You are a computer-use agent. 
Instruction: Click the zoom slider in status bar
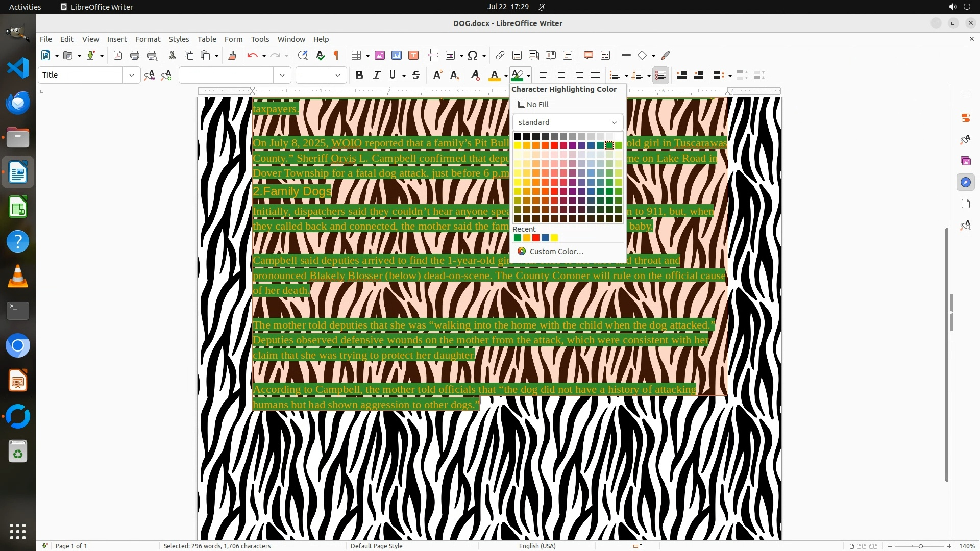920,546
